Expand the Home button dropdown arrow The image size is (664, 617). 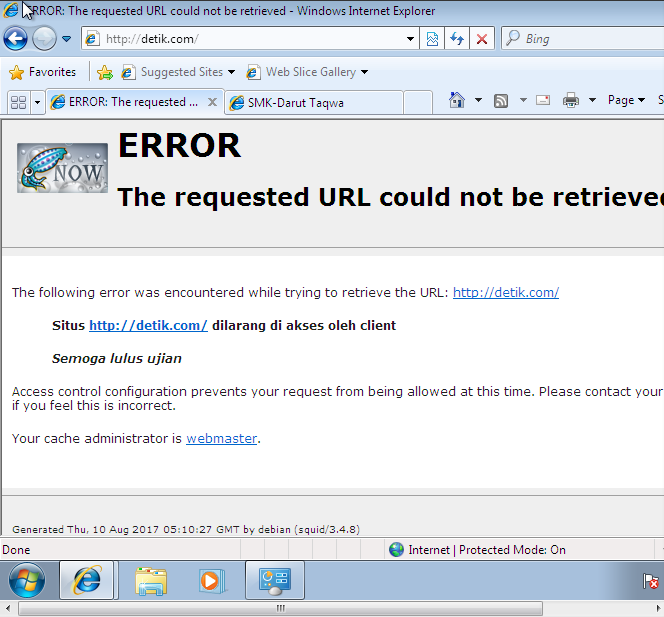point(478,100)
